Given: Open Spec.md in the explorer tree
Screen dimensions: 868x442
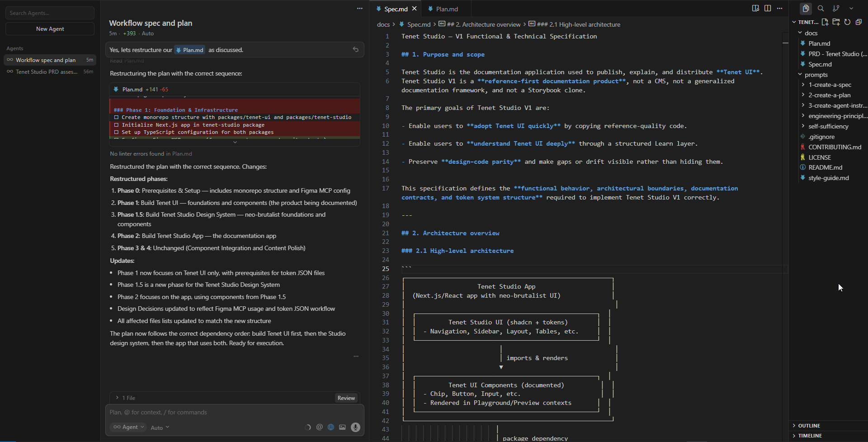Looking at the screenshot, I should click(820, 64).
